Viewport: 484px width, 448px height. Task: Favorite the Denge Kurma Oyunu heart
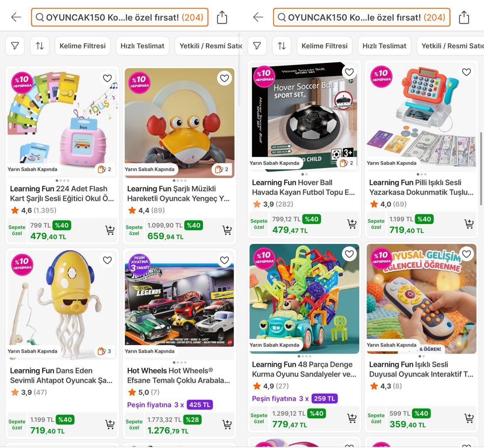349,254
